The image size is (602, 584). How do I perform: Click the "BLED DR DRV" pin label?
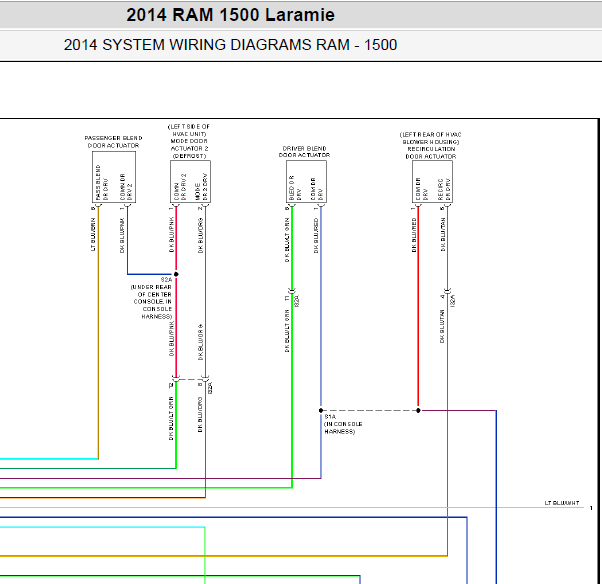tap(295, 188)
